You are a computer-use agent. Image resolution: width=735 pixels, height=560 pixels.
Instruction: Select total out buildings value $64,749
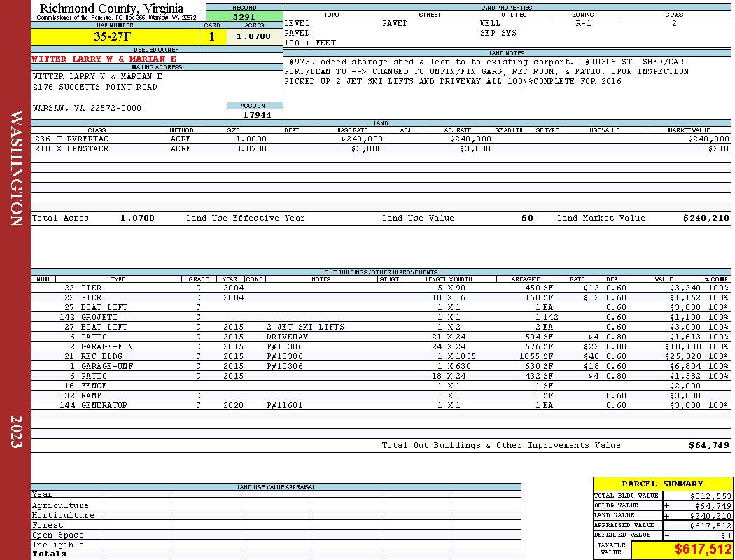click(x=708, y=446)
